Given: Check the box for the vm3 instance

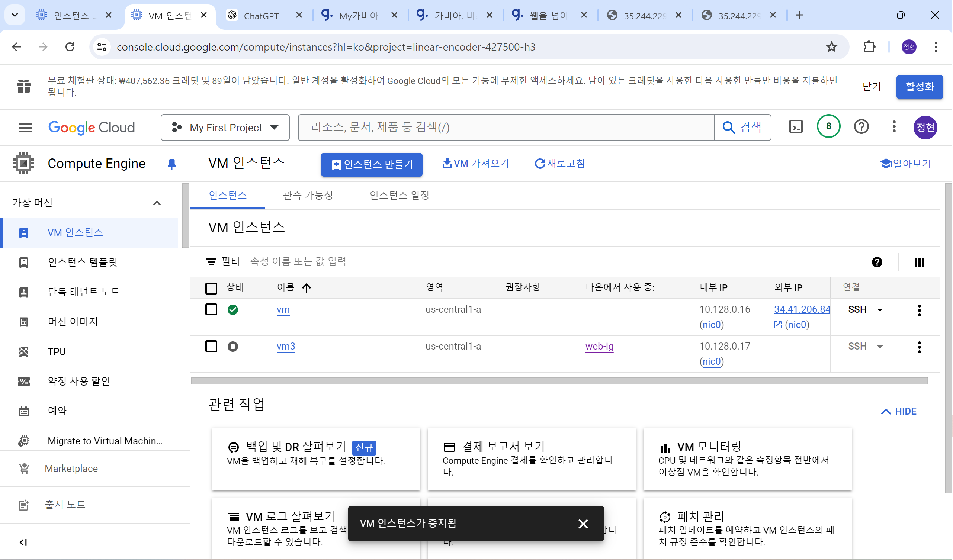Looking at the screenshot, I should pos(211,346).
